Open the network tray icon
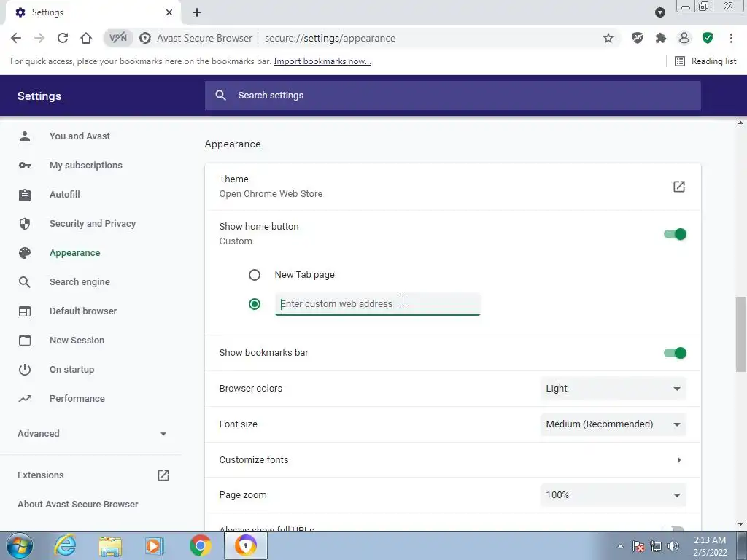Image resolution: width=747 pixels, height=560 pixels. click(x=656, y=546)
